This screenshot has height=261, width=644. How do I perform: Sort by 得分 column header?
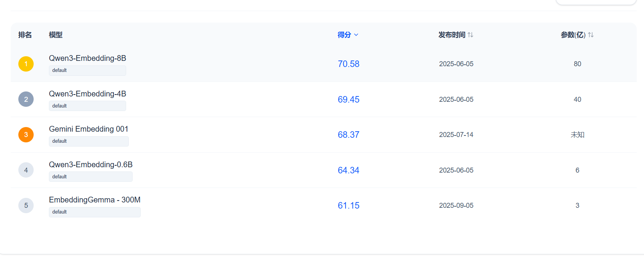point(348,35)
